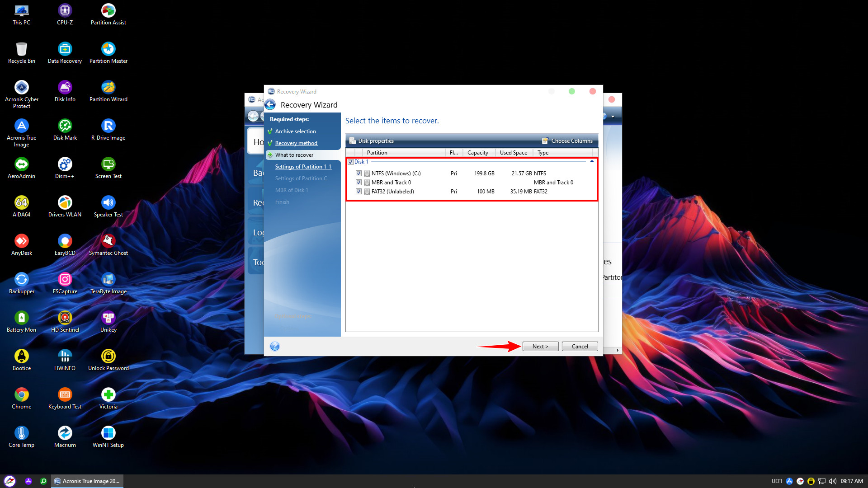Open the help question mark icon
This screenshot has height=488, width=868.
(x=274, y=347)
